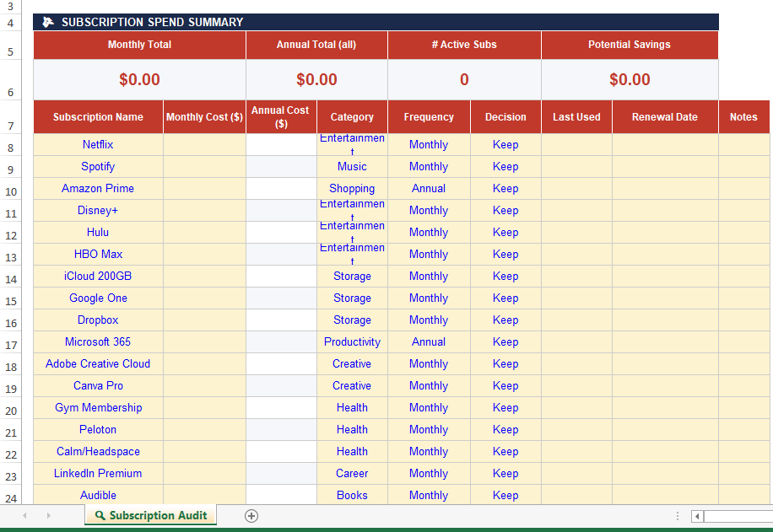Select the Annual Total (all) header cell
This screenshot has height=532, width=773.
pos(316,45)
